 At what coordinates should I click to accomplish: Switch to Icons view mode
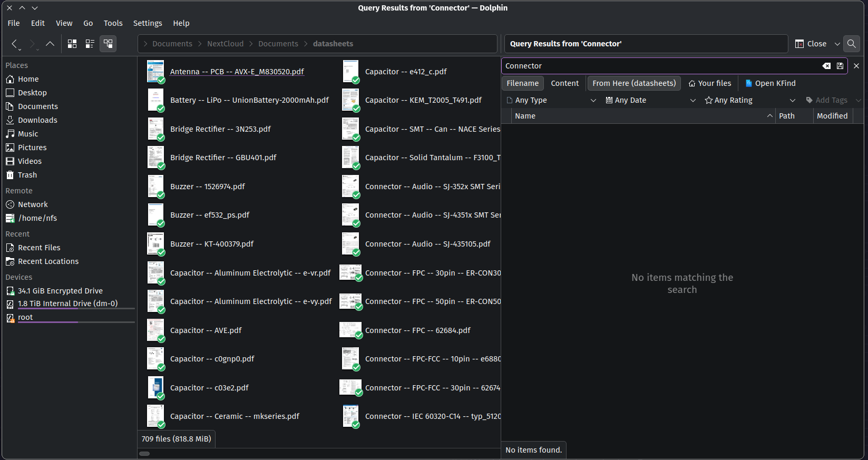72,44
